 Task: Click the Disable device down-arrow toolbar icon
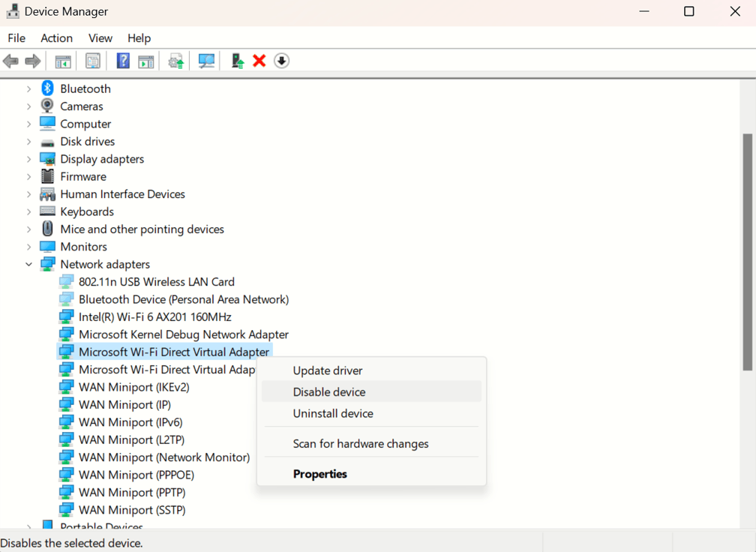[281, 61]
